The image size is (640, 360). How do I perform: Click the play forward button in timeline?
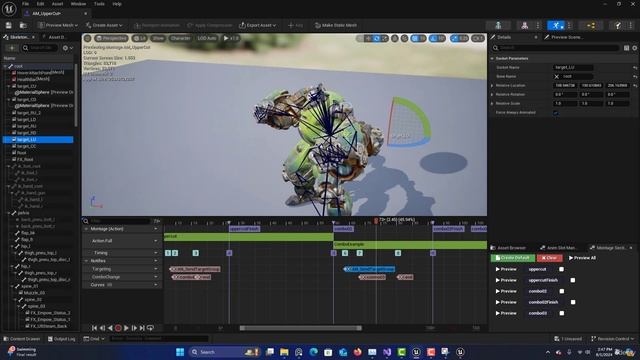pyautogui.click(x=127, y=328)
